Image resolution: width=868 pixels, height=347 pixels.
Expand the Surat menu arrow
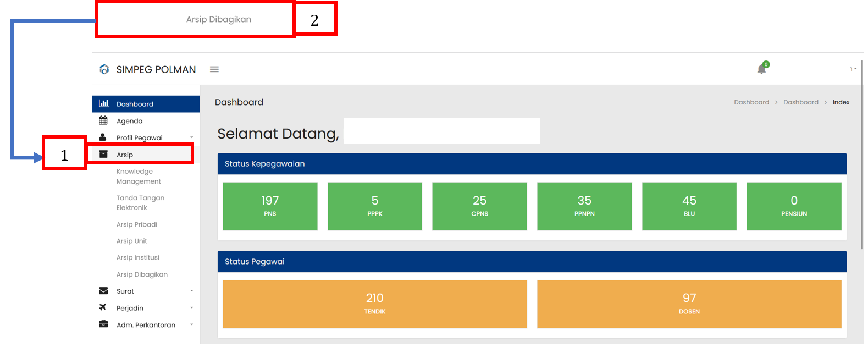(192, 291)
